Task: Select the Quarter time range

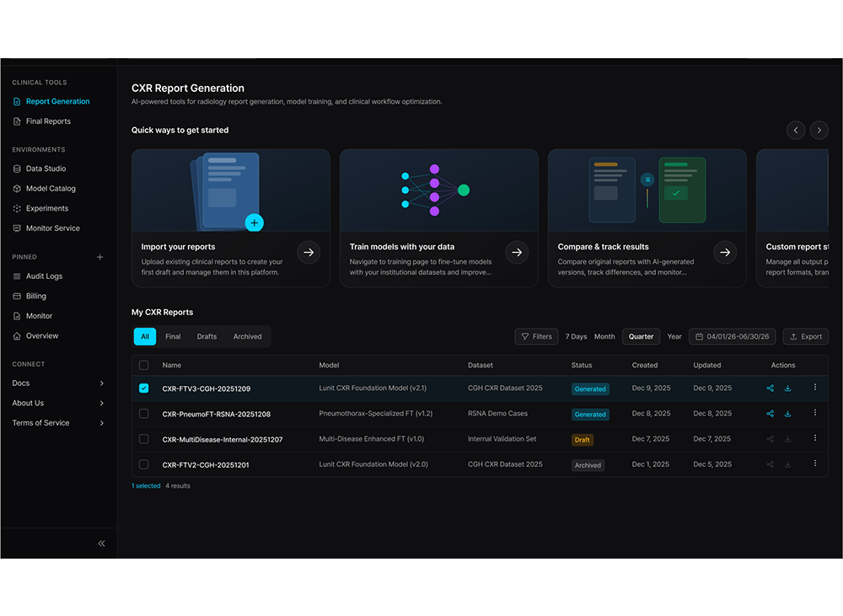Action: click(x=641, y=335)
